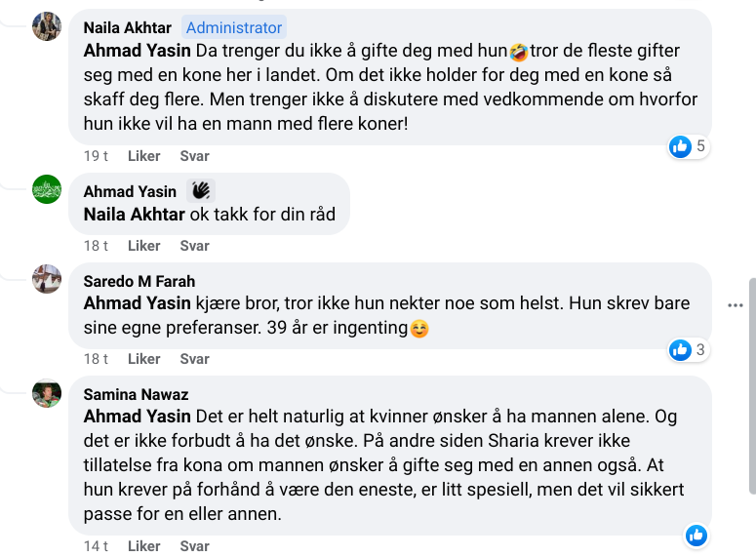Click Naila Akhtar's profile picture
Image resolution: width=756 pixels, height=557 pixels.
click(47, 26)
